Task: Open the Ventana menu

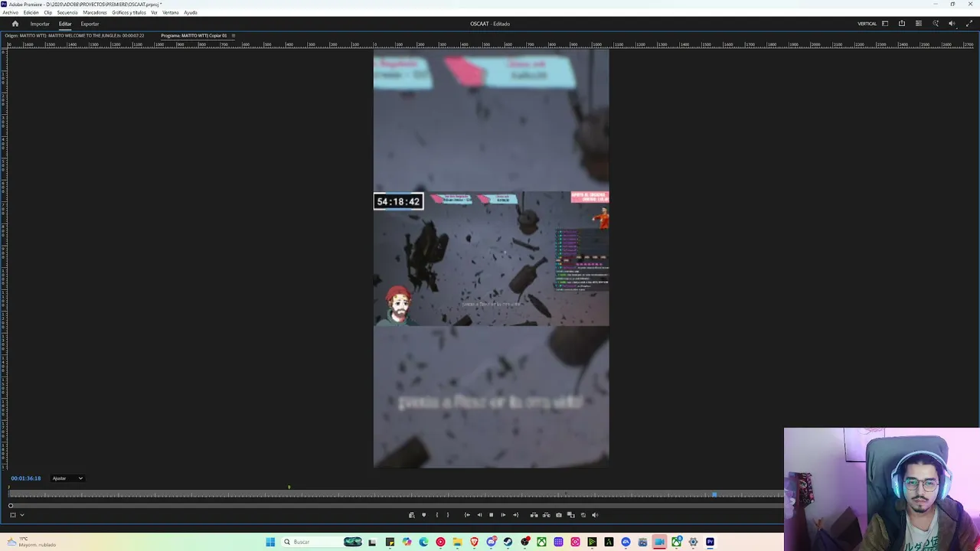Action: (170, 13)
